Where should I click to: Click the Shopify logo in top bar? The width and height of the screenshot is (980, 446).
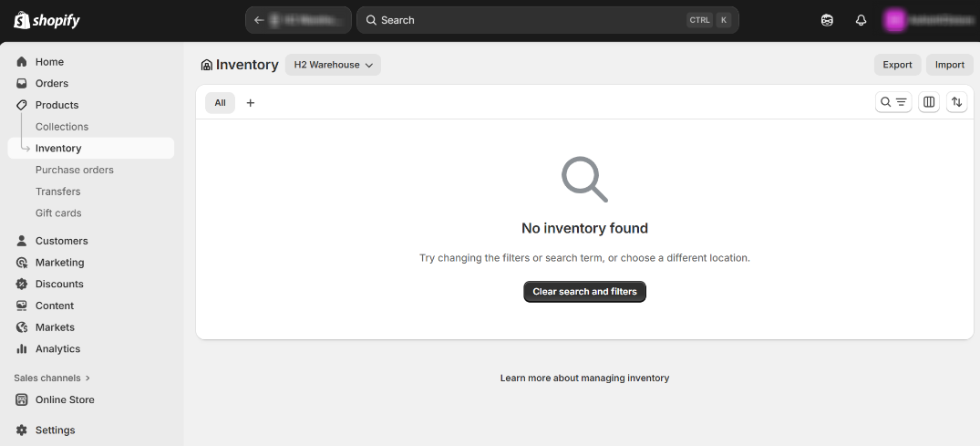coord(47,20)
